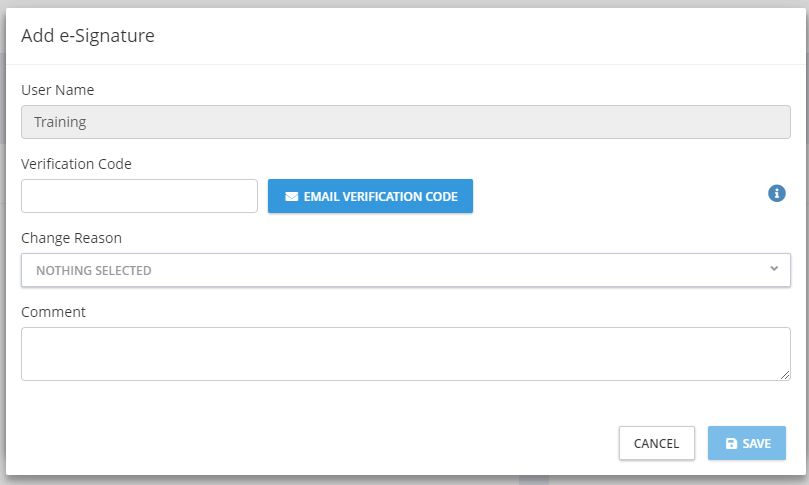The image size is (809, 485).
Task: Expand the Change Reason chevron arrow
Action: (x=774, y=269)
